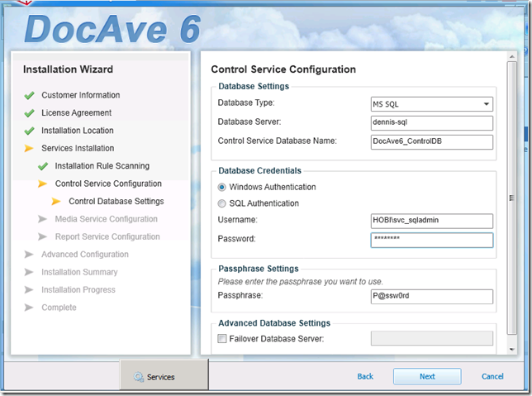Click the Database Settings group heading

(x=254, y=86)
